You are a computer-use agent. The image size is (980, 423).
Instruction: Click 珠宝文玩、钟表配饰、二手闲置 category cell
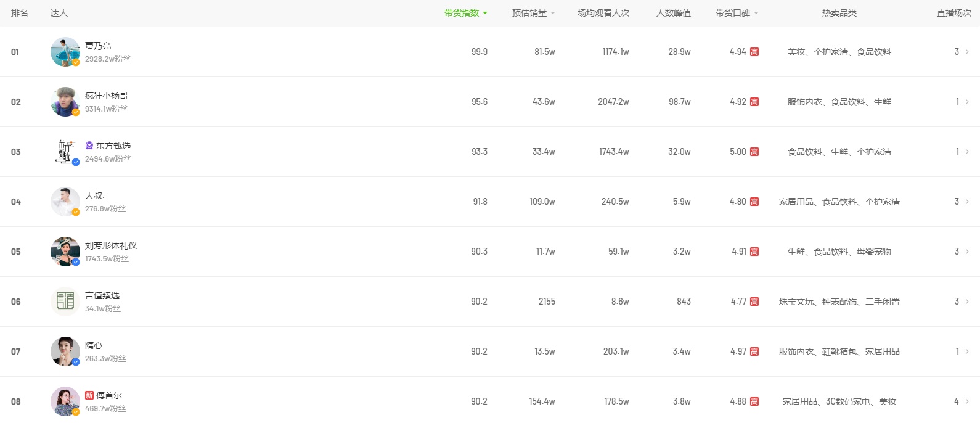click(x=839, y=302)
